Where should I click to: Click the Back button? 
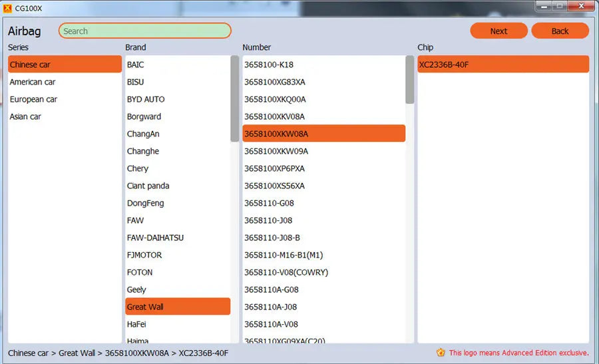560,31
